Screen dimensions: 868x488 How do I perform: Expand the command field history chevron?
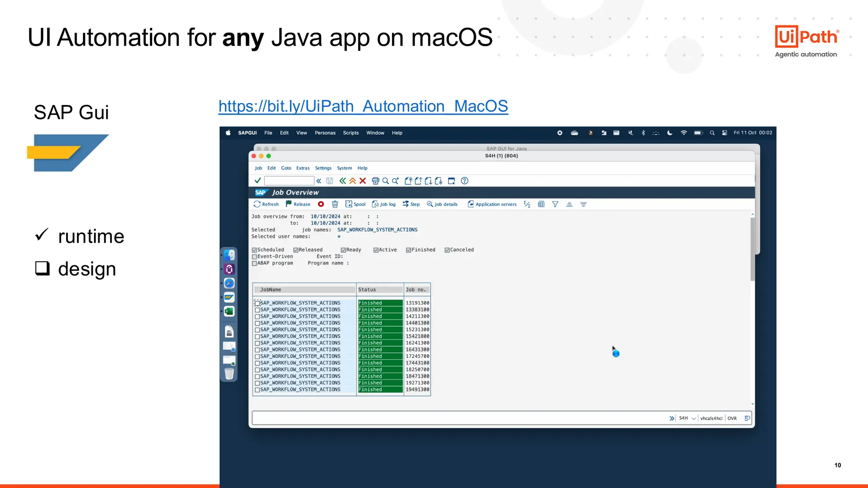point(319,181)
